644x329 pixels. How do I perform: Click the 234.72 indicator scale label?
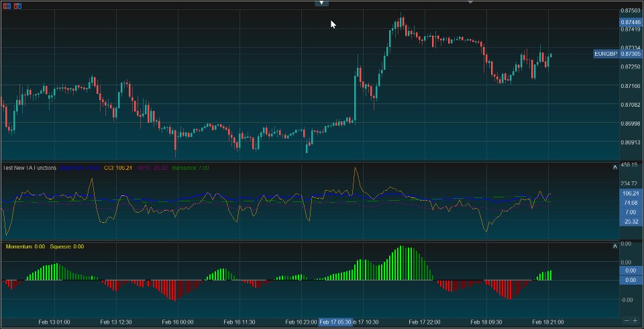630,183
